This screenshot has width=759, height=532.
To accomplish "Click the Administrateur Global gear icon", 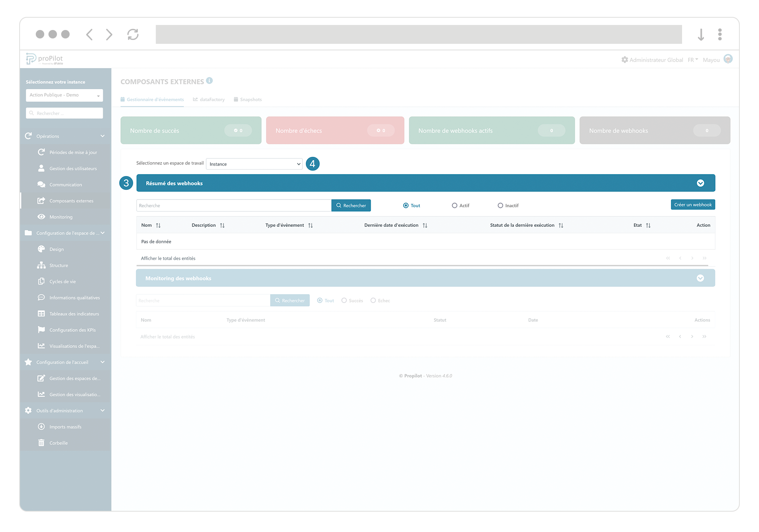I will [x=625, y=60].
